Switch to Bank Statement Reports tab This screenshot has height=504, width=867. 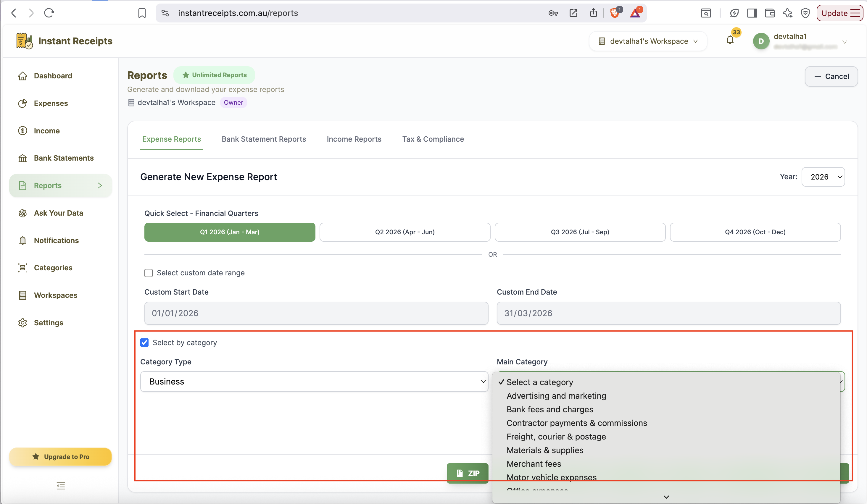click(264, 139)
